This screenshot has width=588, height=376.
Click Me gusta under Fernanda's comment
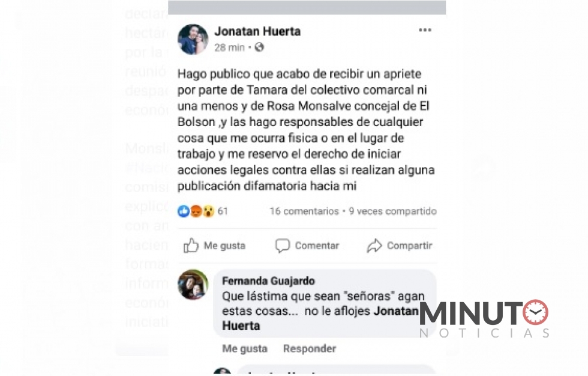(245, 348)
